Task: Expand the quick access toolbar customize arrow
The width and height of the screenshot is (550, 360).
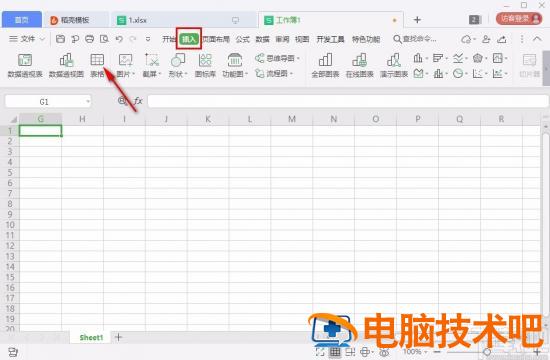Action: pos(148,39)
